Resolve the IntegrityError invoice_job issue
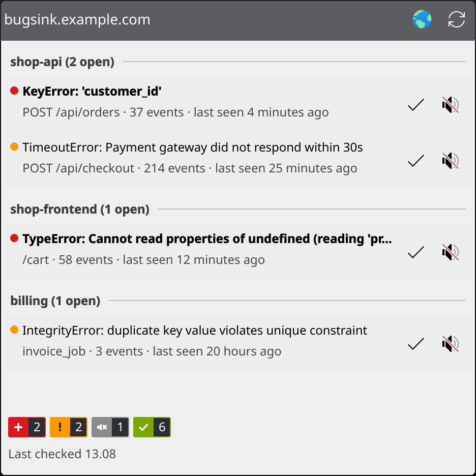 (x=415, y=344)
